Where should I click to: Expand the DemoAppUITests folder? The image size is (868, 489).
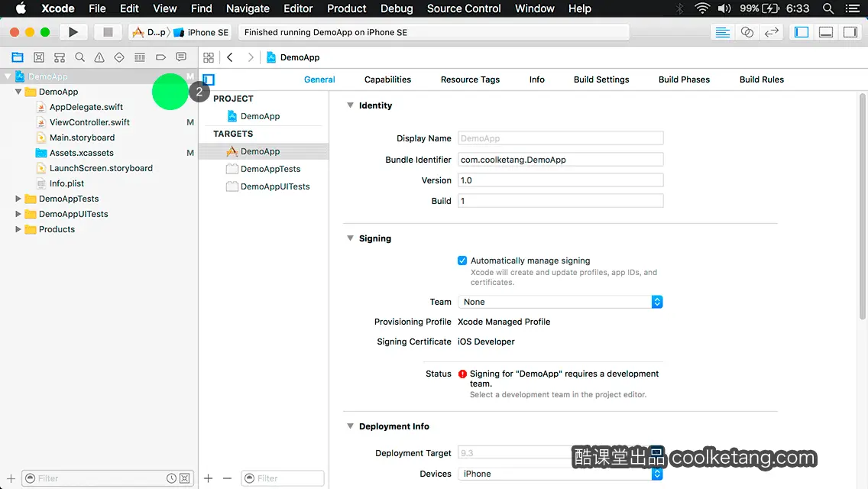18,214
